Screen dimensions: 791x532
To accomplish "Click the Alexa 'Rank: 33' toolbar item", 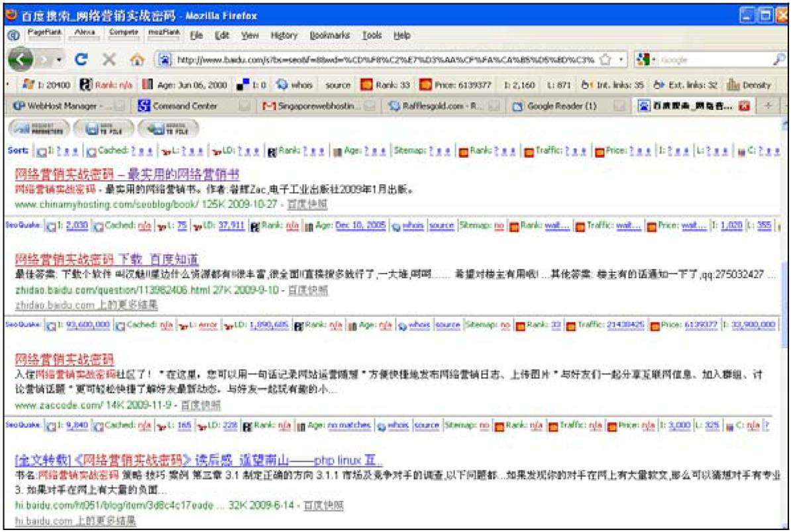I will [385, 84].
